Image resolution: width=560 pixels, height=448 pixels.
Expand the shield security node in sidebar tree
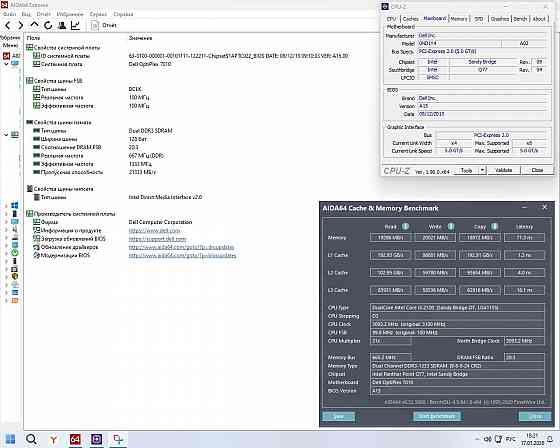click(6, 276)
